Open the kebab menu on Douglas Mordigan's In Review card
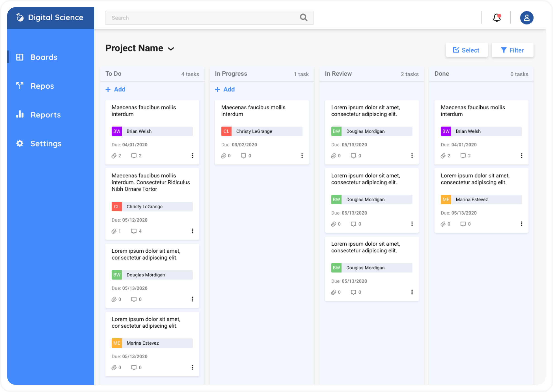 (x=412, y=156)
